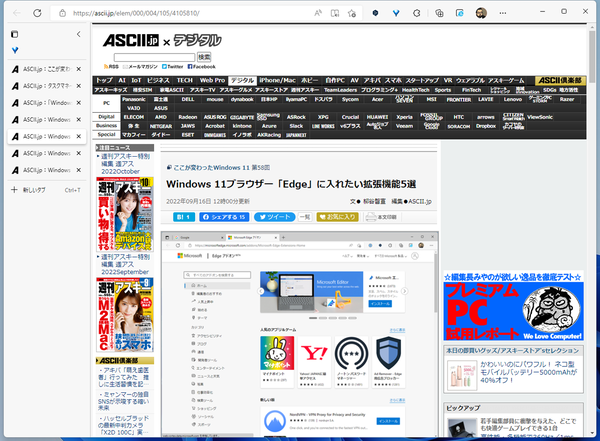Image resolution: width=600 pixels, height=441 pixels.
Task: Select the Digital brand category tab
Action: [x=106, y=117]
